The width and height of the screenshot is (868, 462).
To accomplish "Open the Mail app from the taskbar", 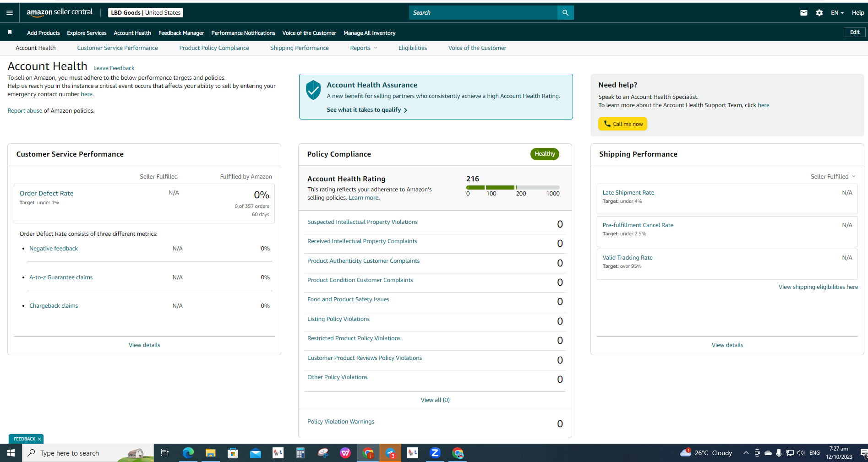I will (x=256, y=453).
